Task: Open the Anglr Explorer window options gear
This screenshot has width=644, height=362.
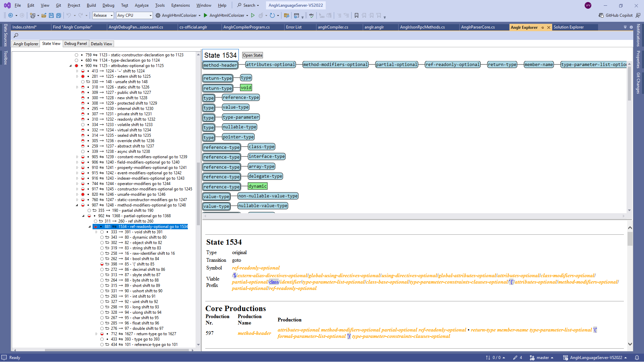Action: [x=631, y=27]
